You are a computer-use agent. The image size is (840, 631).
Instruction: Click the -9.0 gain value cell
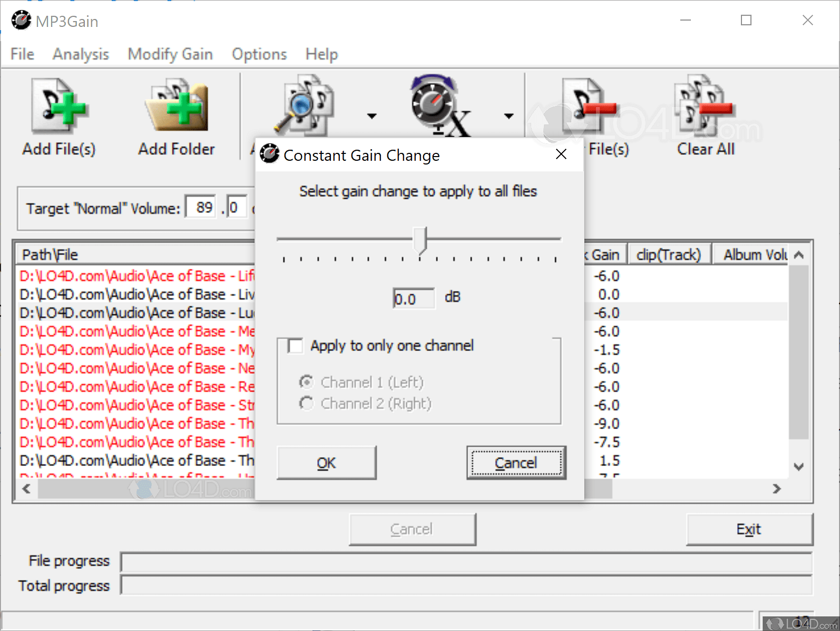(607, 423)
